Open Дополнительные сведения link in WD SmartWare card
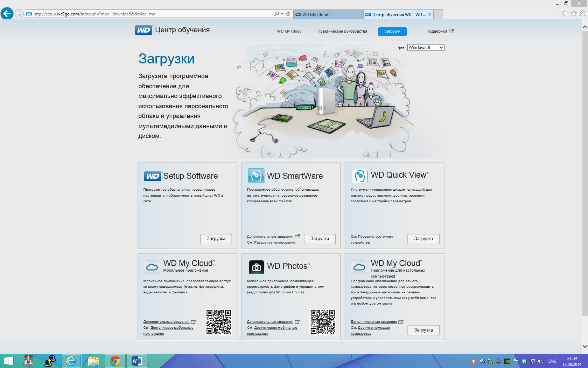This screenshot has height=368, width=588. (270, 237)
